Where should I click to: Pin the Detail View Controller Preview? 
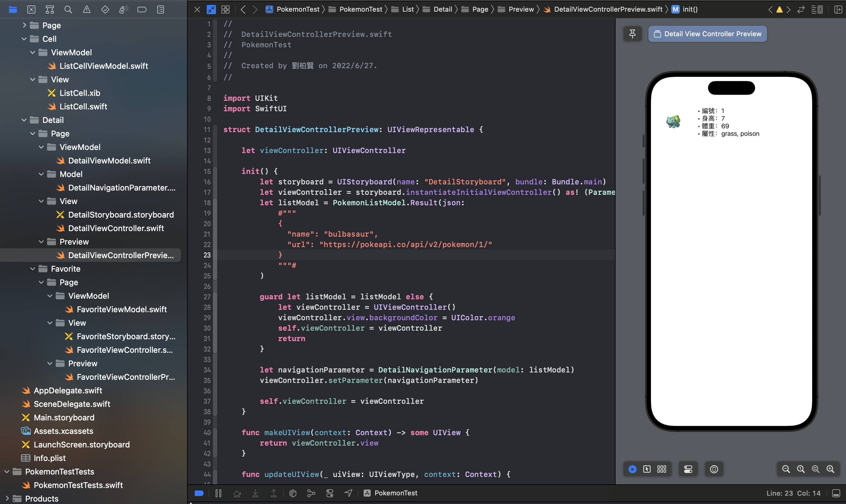tap(632, 33)
